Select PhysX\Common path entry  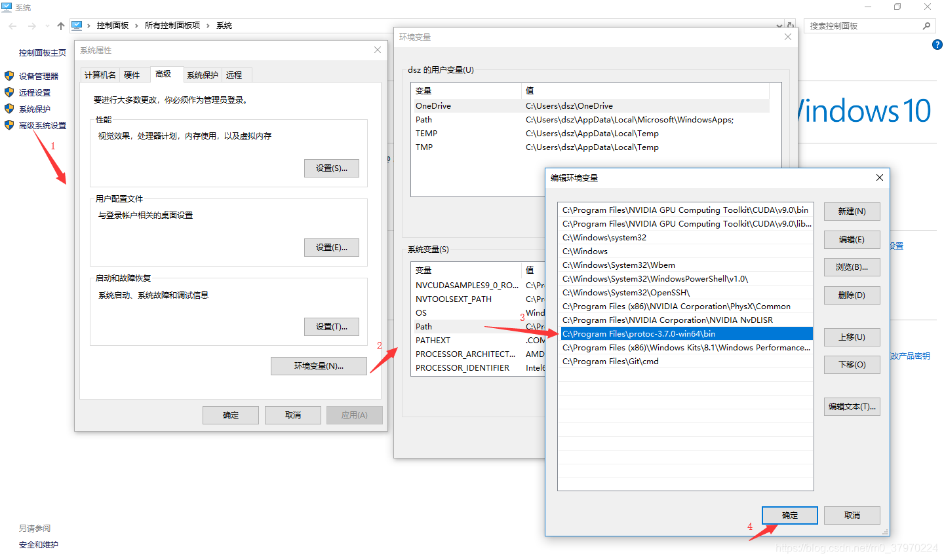(x=686, y=307)
